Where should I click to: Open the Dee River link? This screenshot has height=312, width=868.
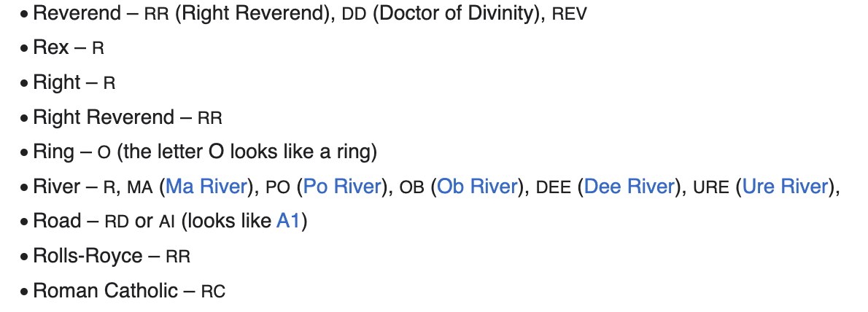coord(629,187)
